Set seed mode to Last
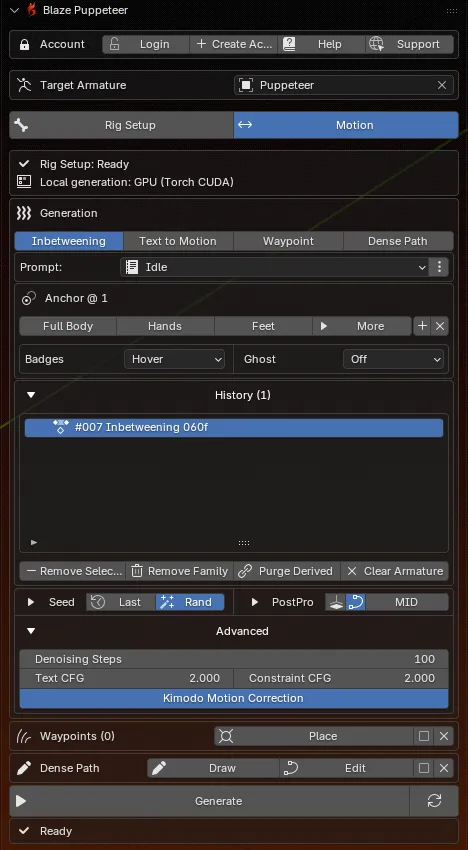The image size is (468, 850). (121, 602)
